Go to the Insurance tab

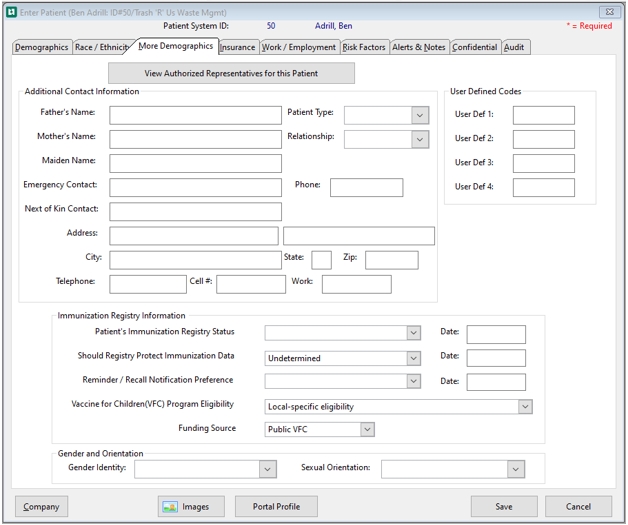click(x=237, y=47)
